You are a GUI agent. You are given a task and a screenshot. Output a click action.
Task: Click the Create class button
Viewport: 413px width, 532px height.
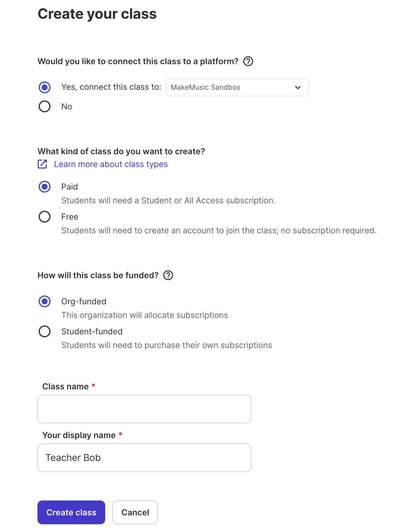point(71,512)
